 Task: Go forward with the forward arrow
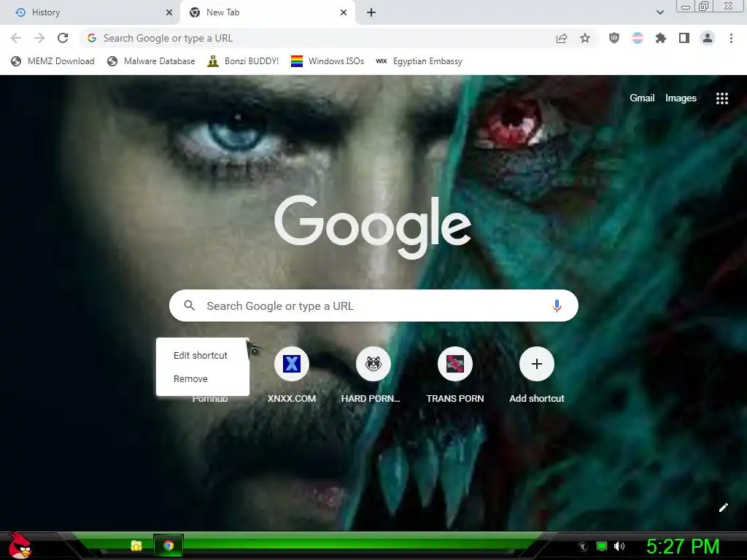pyautogui.click(x=39, y=38)
